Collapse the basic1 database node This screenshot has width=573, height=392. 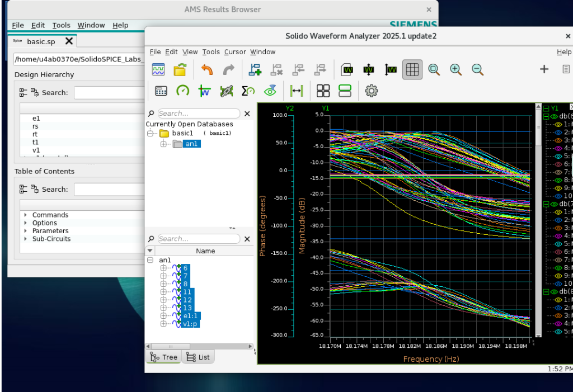tap(150, 133)
